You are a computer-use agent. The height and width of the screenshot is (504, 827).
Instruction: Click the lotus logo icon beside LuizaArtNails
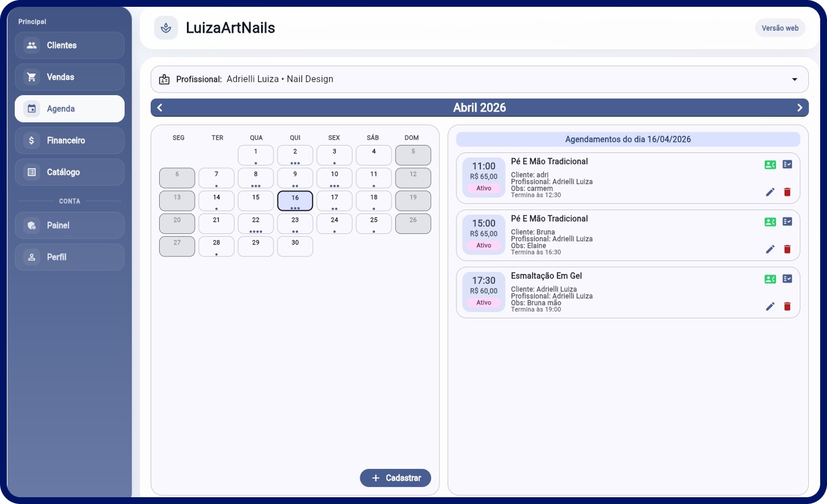click(166, 28)
